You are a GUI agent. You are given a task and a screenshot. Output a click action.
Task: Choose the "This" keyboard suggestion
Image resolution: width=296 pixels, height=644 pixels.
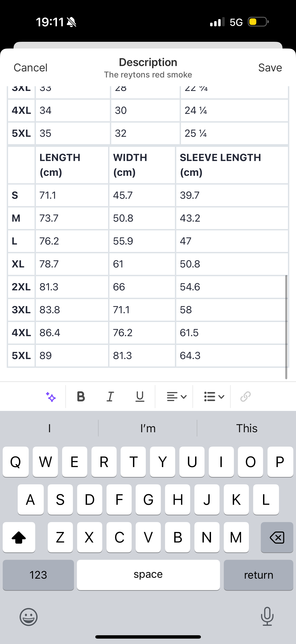247,428
